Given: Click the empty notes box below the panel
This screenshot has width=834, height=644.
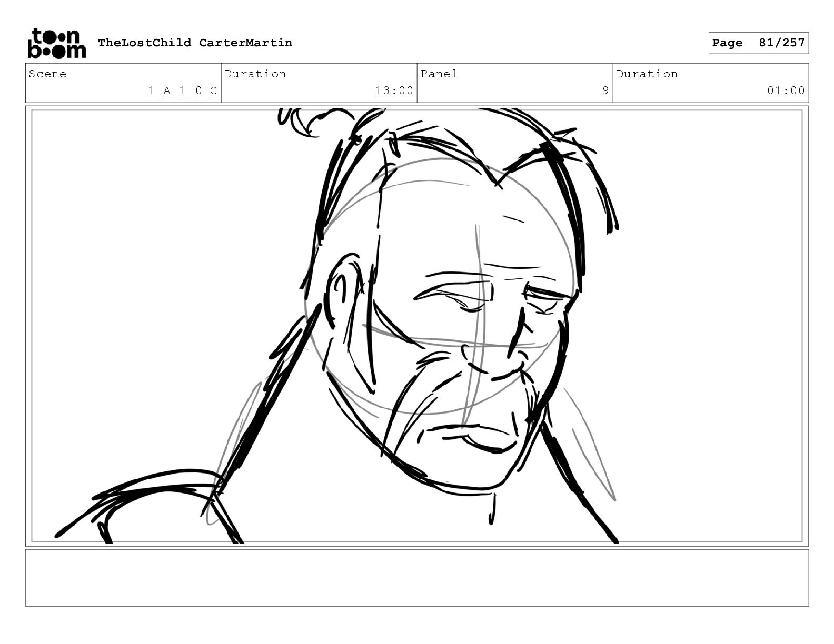Looking at the screenshot, I should (x=417, y=578).
